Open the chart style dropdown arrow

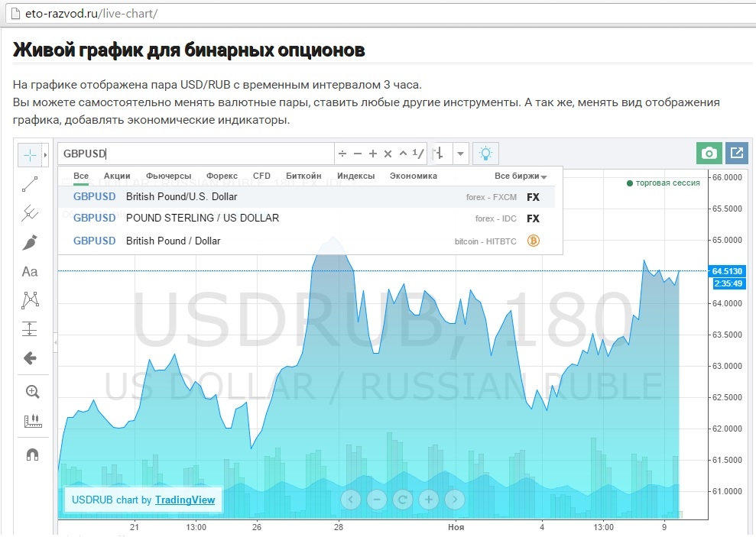[x=460, y=154]
